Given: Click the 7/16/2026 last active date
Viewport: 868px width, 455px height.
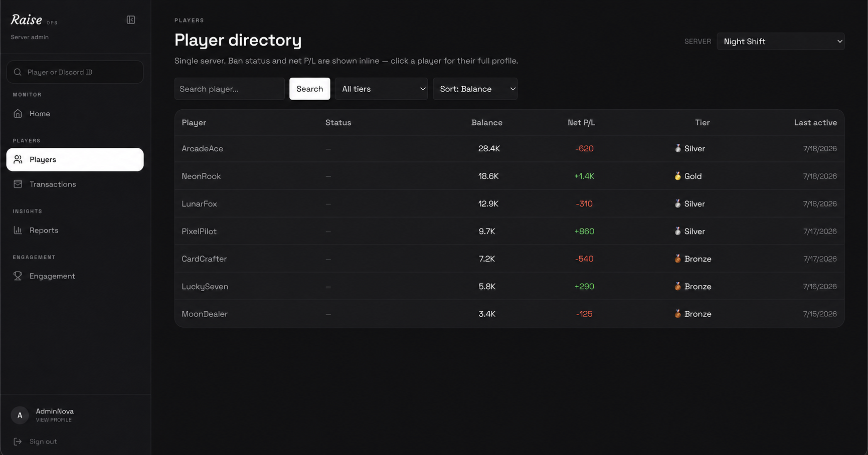Looking at the screenshot, I should click(820, 286).
